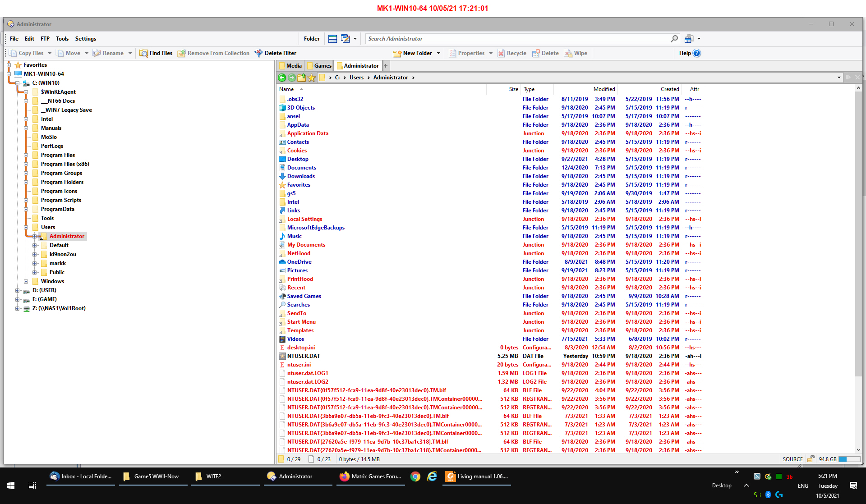Image resolution: width=866 pixels, height=504 pixels.
Task: Click the Up folder icon
Action: tap(302, 78)
